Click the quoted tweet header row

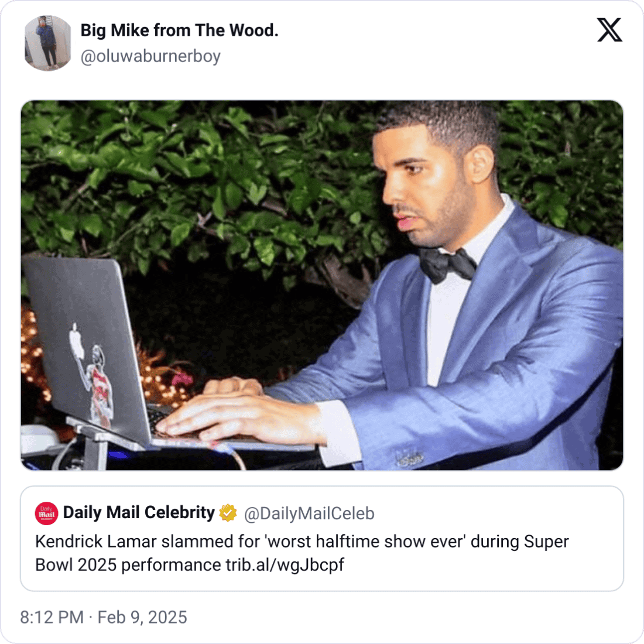pyautogui.click(x=205, y=512)
